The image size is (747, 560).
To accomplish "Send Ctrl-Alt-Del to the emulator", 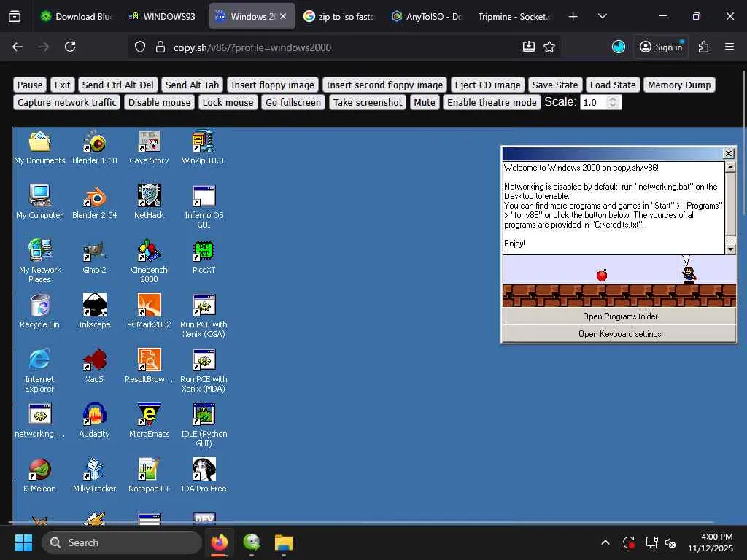I will [x=118, y=85].
